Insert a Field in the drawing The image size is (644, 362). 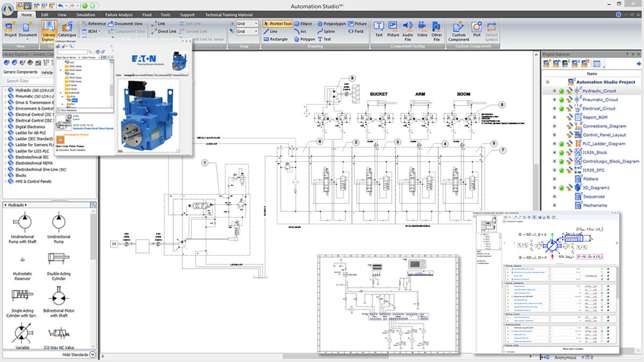tap(355, 31)
